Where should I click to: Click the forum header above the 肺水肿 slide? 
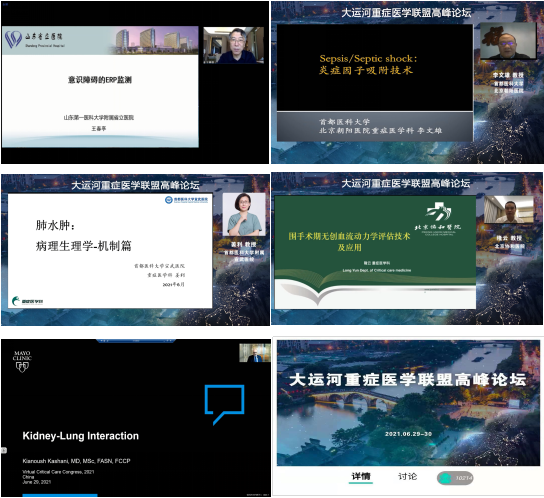click(x=135, y=185)
